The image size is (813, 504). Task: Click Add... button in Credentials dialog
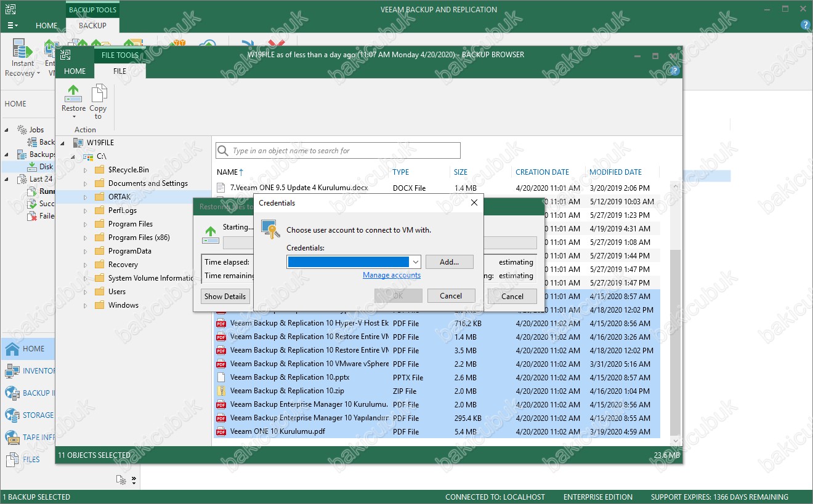pos(450,262)
